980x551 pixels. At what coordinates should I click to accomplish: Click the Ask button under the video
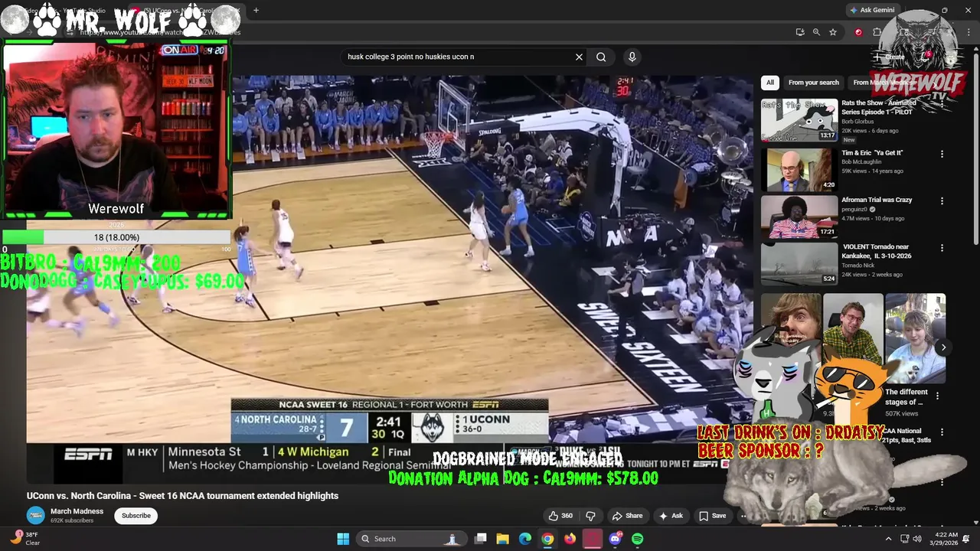point(671,516)
